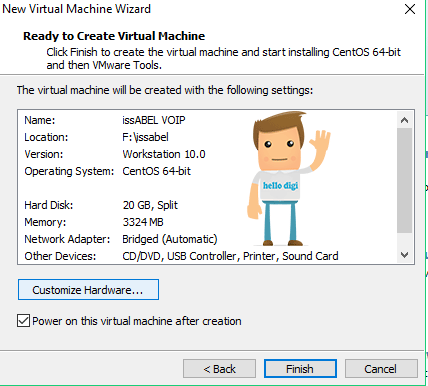
Task: Click Finish to create the VM
Action: tap(300, 369)
